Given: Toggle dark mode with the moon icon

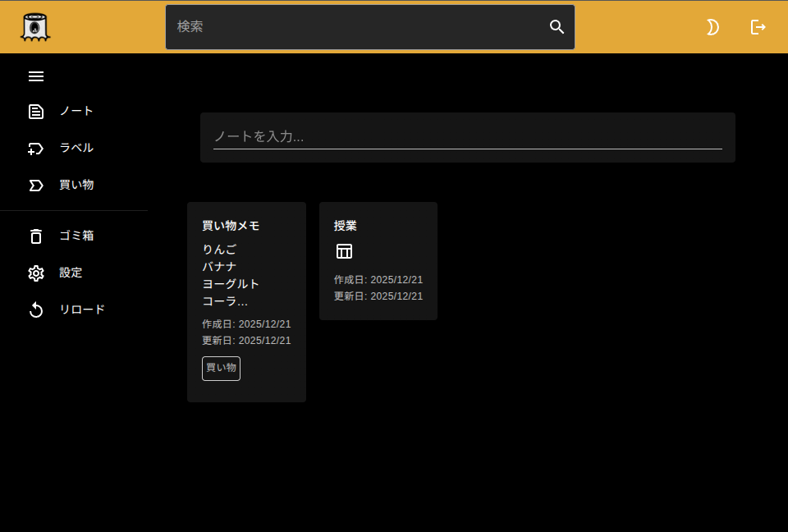Looking at the screenshot, I should pos(712,26).
